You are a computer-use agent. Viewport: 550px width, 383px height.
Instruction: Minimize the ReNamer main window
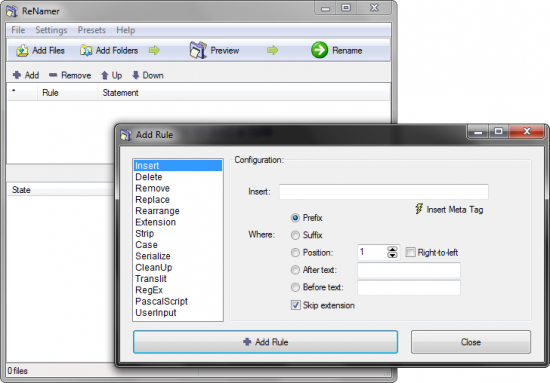point(326,8)
